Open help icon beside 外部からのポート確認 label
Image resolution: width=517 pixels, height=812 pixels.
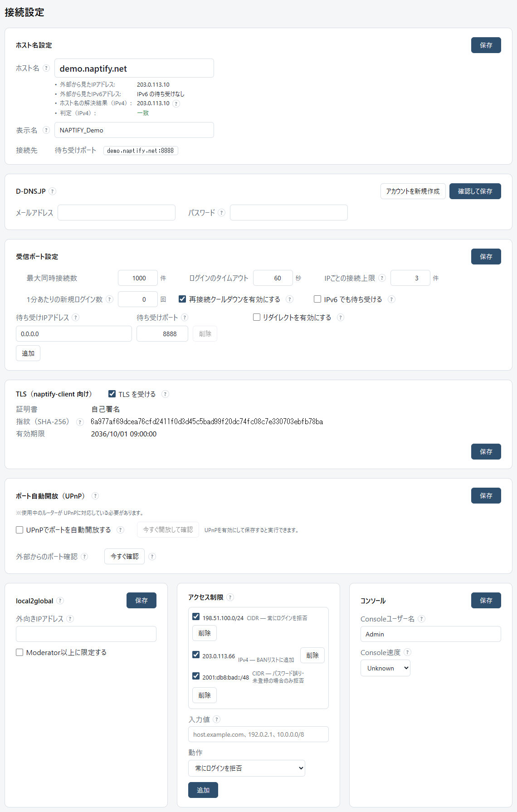coord(84,557)
